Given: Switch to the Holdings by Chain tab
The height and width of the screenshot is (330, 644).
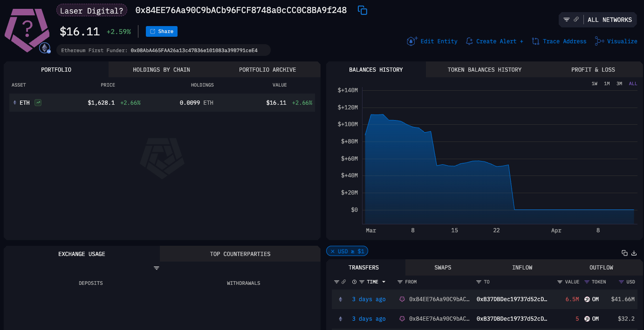Looking at the screenshot, I should coord(162,69).
